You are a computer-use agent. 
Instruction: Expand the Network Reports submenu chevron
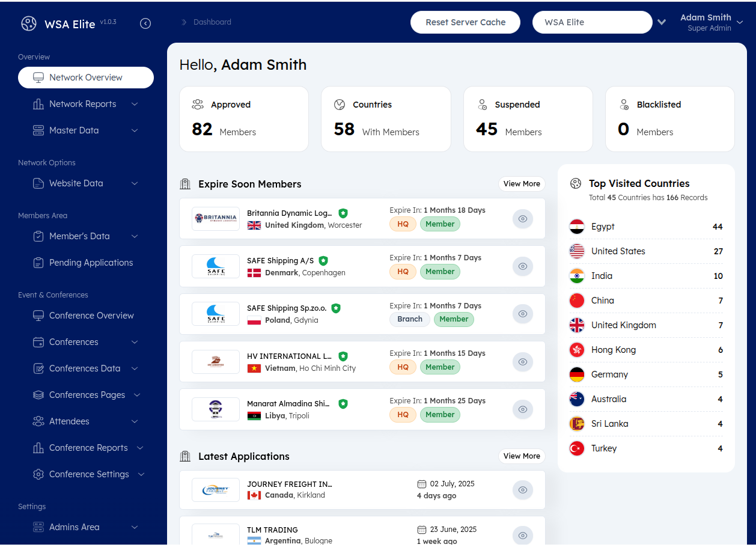click(135, 104)
